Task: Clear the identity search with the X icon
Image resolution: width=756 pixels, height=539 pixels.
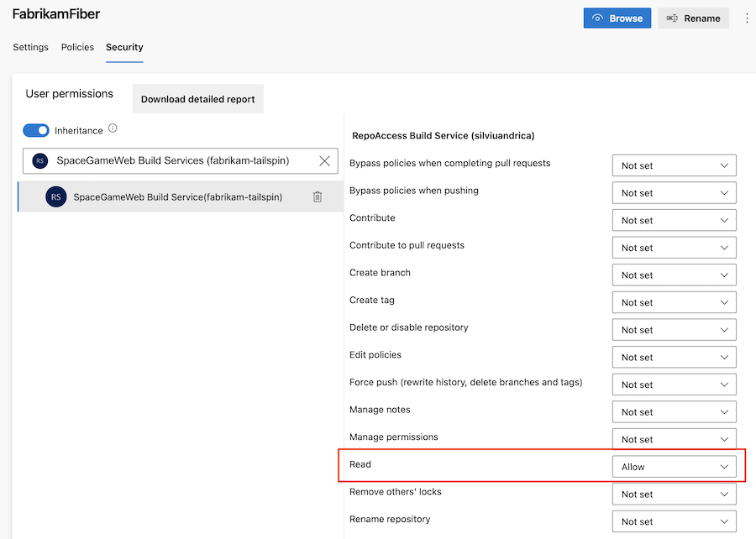Action: coord(324,161)
